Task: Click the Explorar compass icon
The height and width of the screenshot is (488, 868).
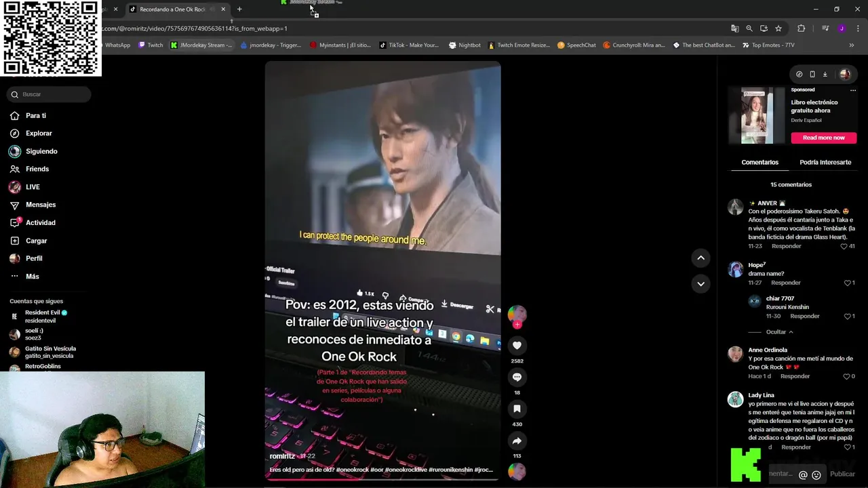Action: pyautogui.click(x=15, y=134)
